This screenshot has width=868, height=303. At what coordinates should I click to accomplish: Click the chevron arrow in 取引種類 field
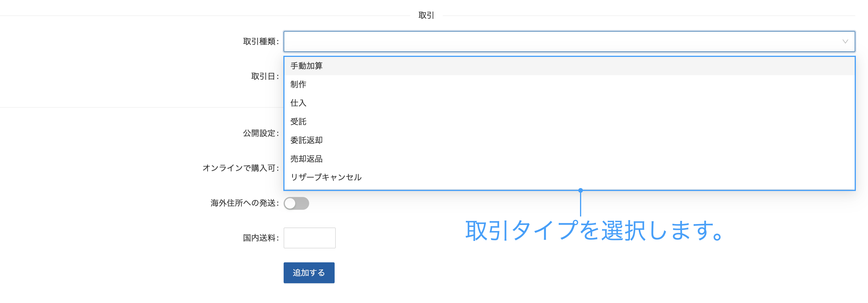[x=845, y=42]
